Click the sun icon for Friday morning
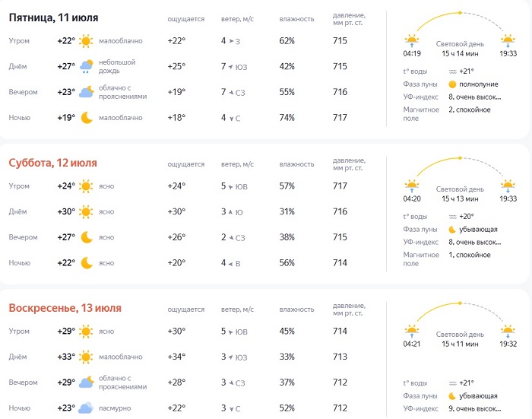This screenshot has width=532, height=419. click(x=87, y=41)
